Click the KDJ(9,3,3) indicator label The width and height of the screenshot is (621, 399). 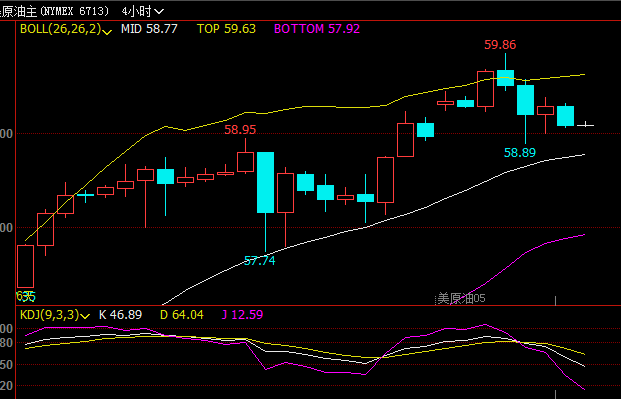pos(50,315)
